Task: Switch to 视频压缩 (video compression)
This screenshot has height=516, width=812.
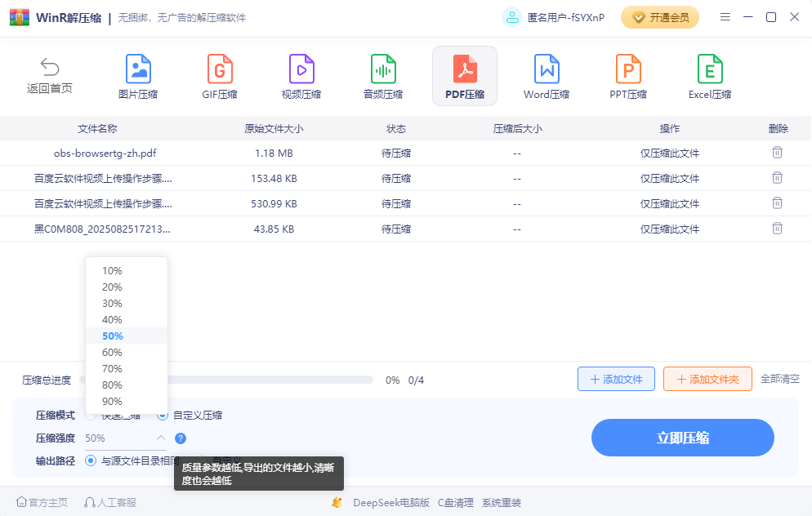Action: point(301,75)
